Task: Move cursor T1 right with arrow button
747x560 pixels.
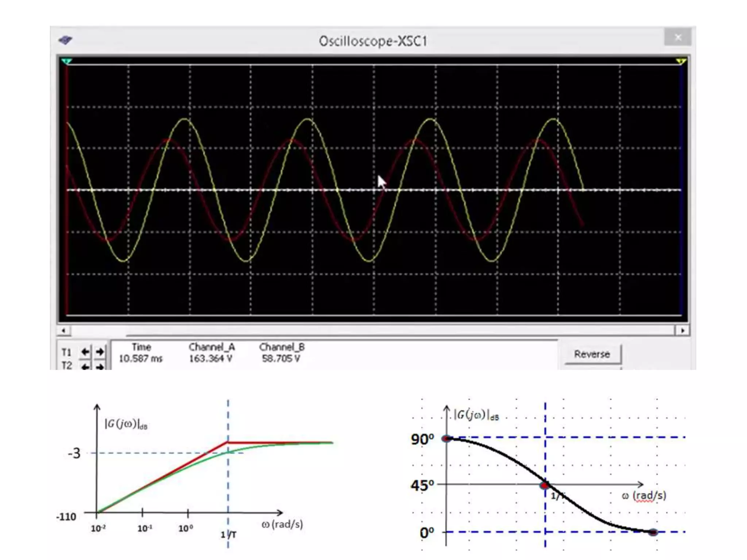Action: [x=100, y=352]
